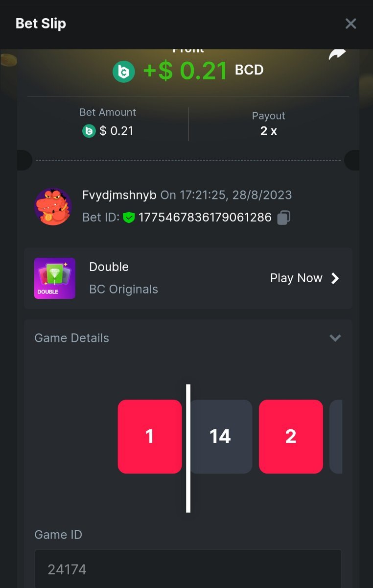Click the Play Now chevron arrow
Image resolution: width=373 pixels, height=588 pixels.
pyautogui.click(x=335, y=278)
